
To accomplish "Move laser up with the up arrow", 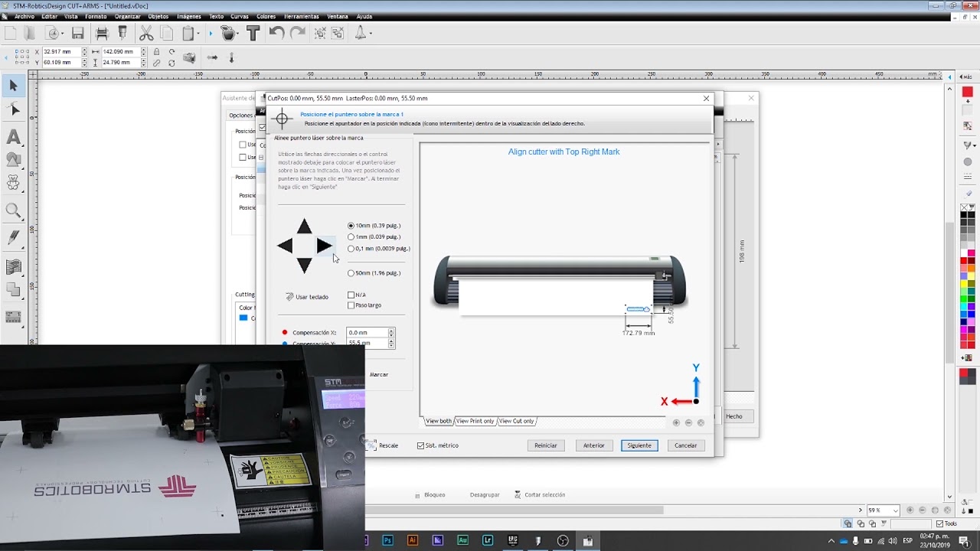I will click(x=304, y=226).
